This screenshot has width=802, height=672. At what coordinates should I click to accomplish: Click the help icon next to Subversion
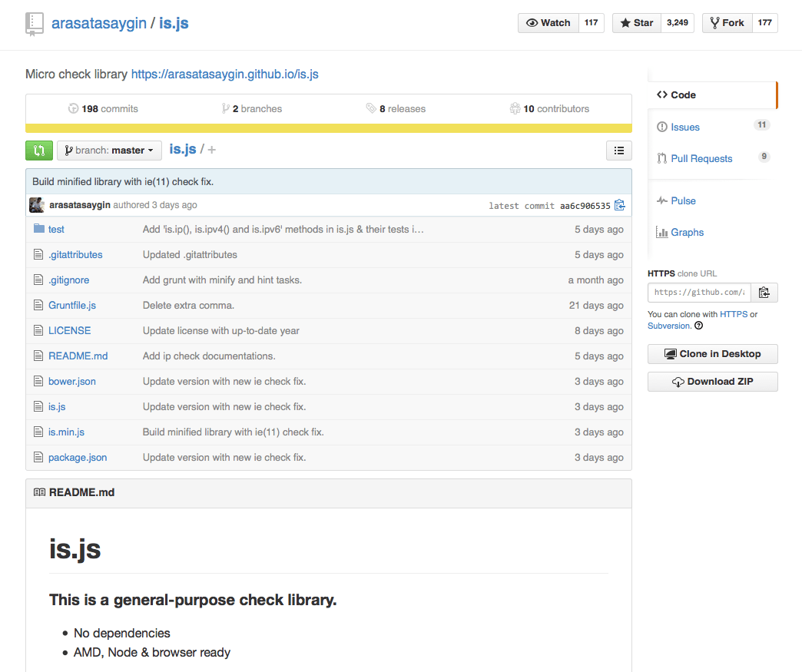coord(698,326)
